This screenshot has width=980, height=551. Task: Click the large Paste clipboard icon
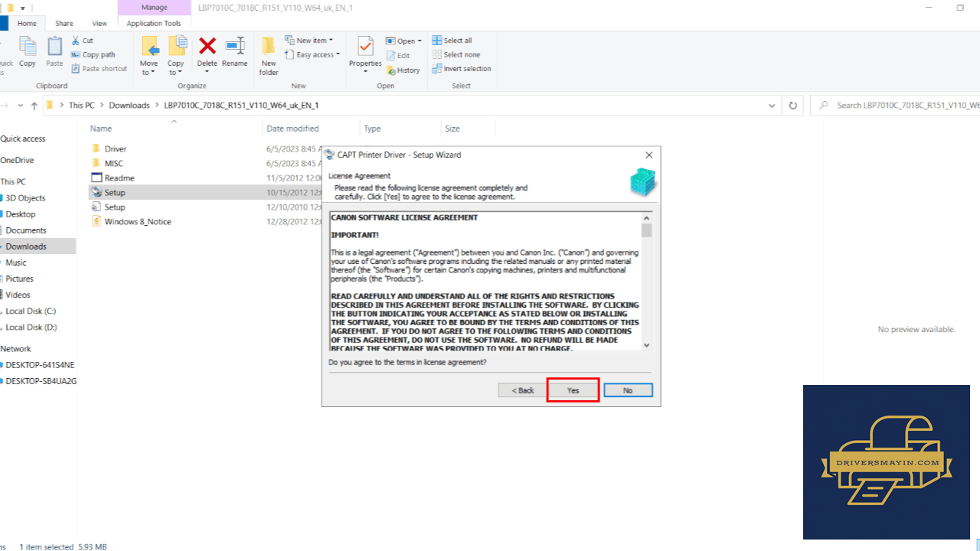[54, 47]
